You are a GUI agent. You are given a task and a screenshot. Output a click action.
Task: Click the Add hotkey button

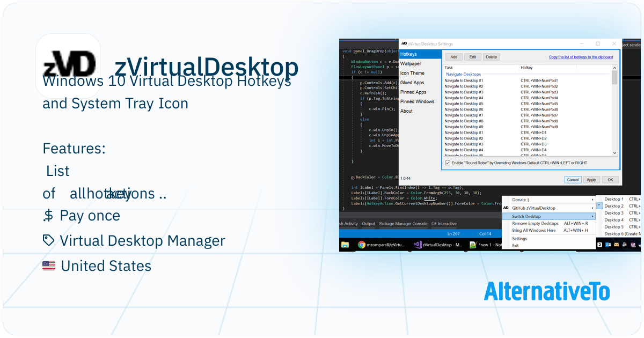pos(453,57)
